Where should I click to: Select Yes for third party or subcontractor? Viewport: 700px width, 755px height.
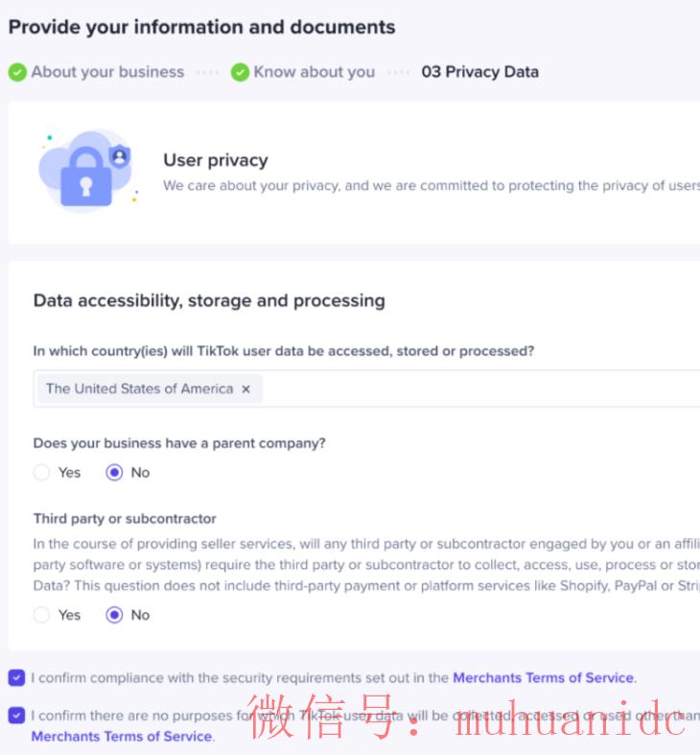41,615
